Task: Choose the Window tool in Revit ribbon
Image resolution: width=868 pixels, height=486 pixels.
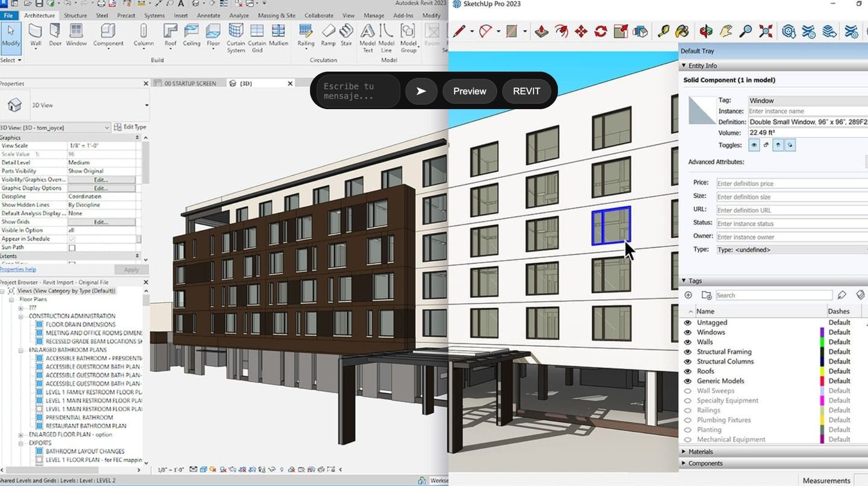Action: [77, 34]
